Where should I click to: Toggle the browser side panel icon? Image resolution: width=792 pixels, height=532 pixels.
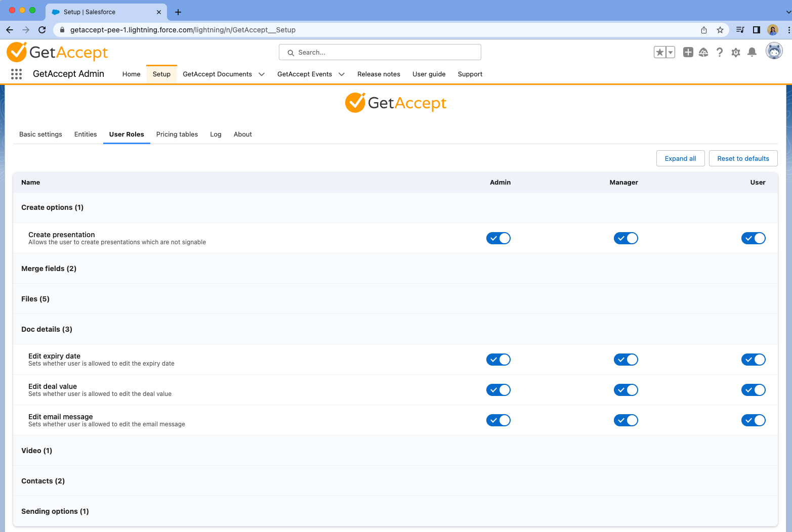tap(756, 30)
